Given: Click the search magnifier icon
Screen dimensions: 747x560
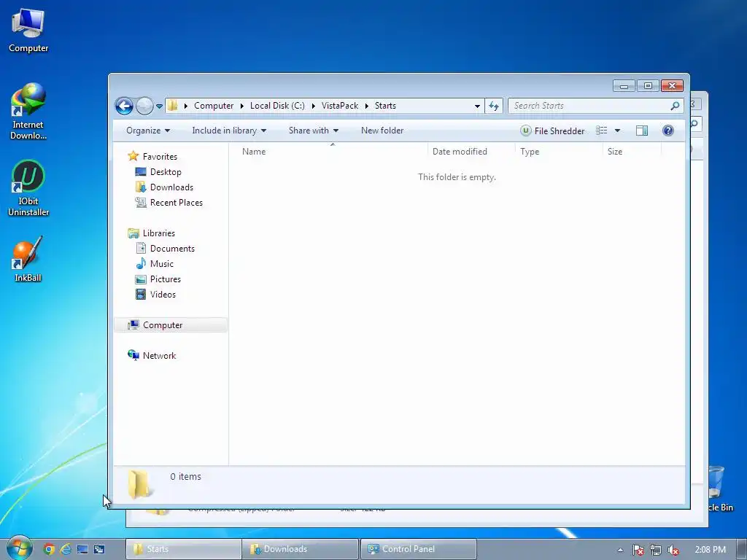Looking at the screenshot, I should (675, 106).
